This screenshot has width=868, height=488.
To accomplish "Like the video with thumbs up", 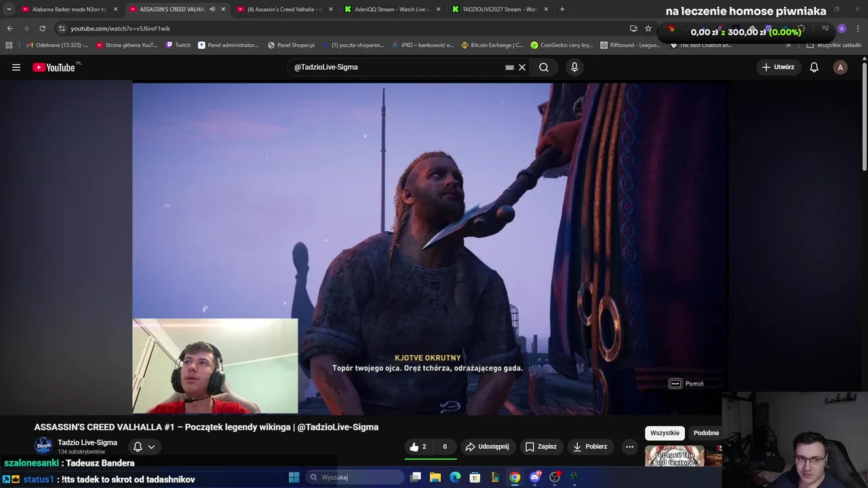I will click(420, 447).
